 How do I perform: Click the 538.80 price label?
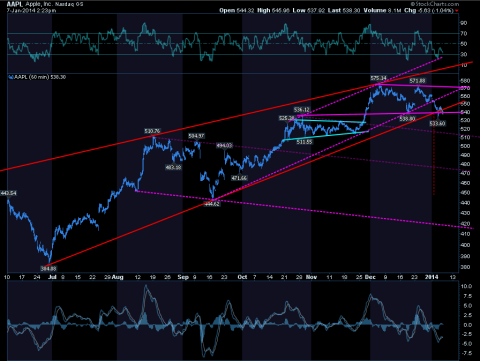click(x=407, y=119)
